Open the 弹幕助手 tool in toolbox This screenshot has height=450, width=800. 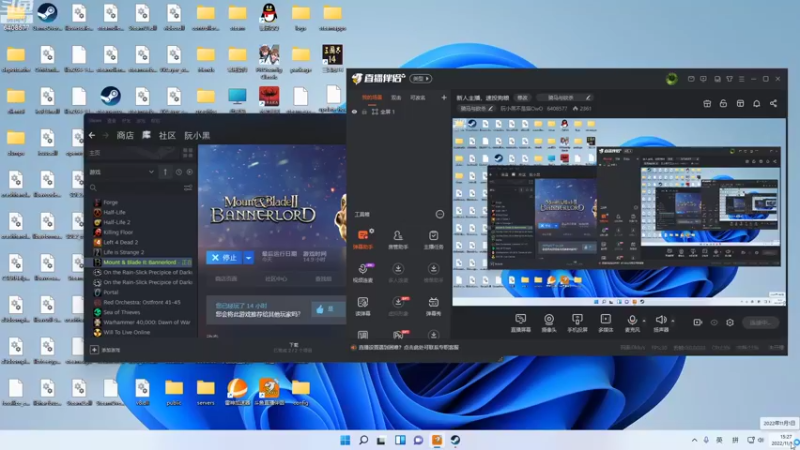[363, 239]
